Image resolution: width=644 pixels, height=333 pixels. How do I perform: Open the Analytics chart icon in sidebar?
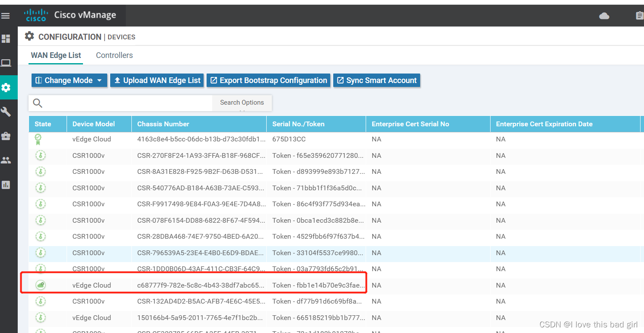tap(6, 185)
